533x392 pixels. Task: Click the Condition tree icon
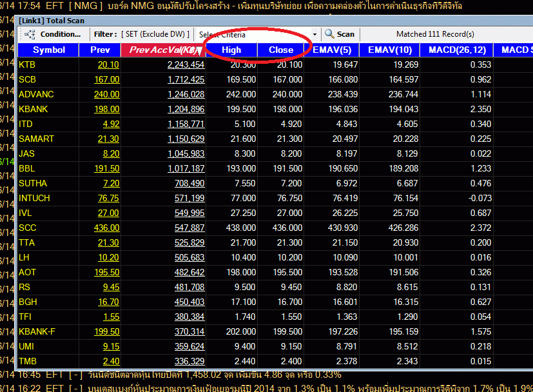30,34
